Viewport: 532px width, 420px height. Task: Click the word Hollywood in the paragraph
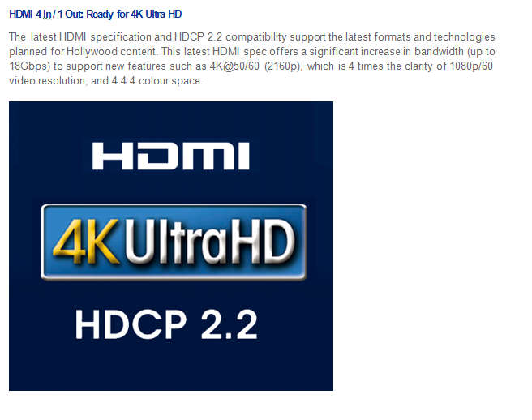(92, 52)
